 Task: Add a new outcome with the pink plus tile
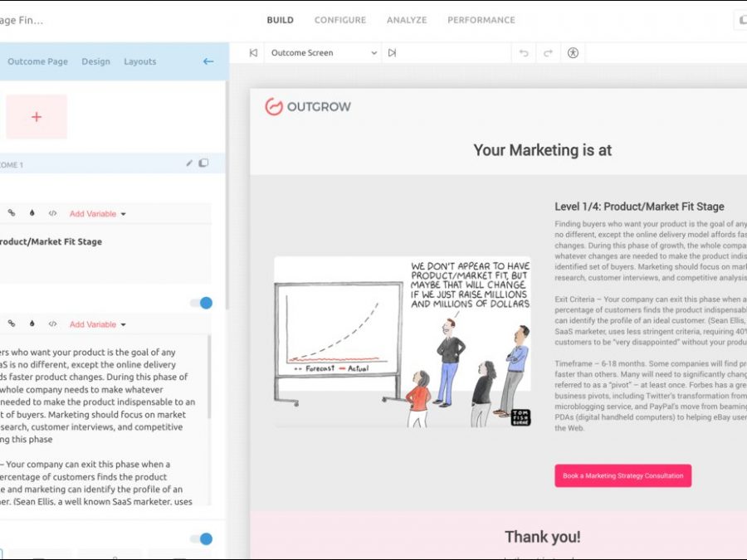point(37,117)
